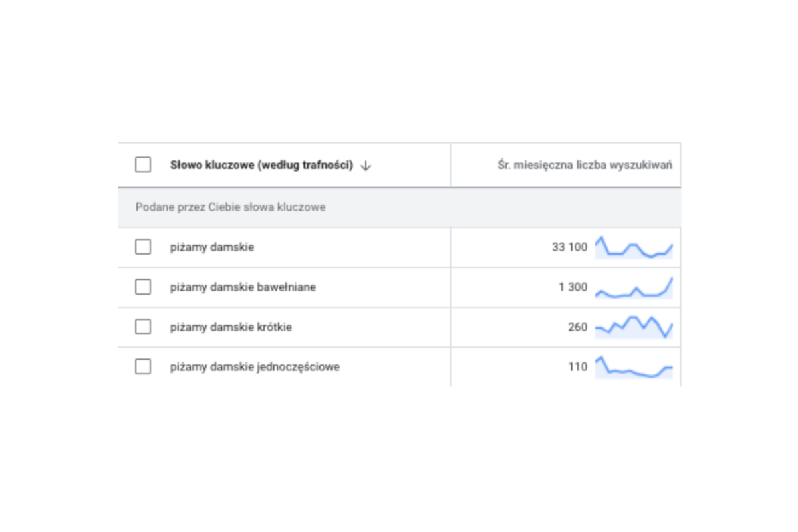Screen dimensions: 798x532
Task: Select all keywords with the header checkbox
Action: 143,165
